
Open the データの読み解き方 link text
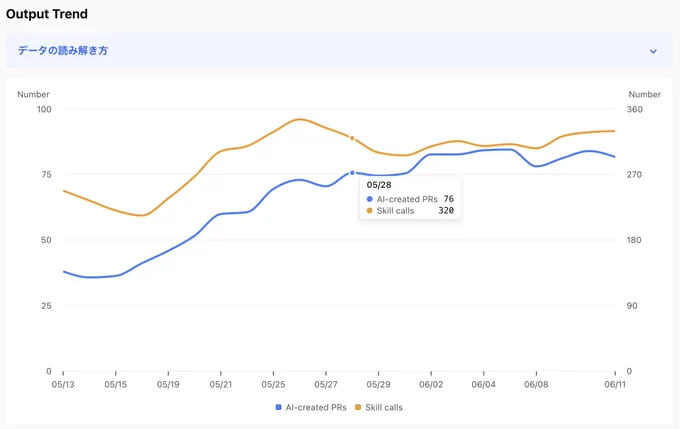click(x=63, y=50)
